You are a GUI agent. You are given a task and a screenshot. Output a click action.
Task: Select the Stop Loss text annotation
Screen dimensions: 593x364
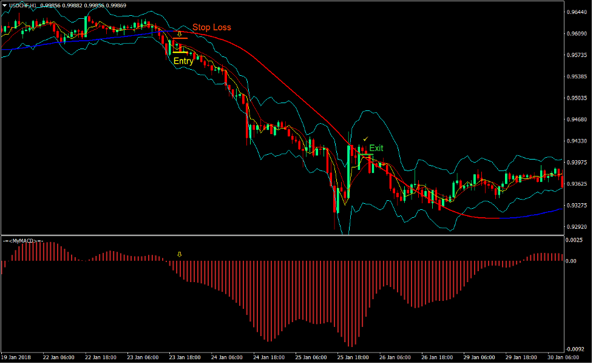pos(212,27)
